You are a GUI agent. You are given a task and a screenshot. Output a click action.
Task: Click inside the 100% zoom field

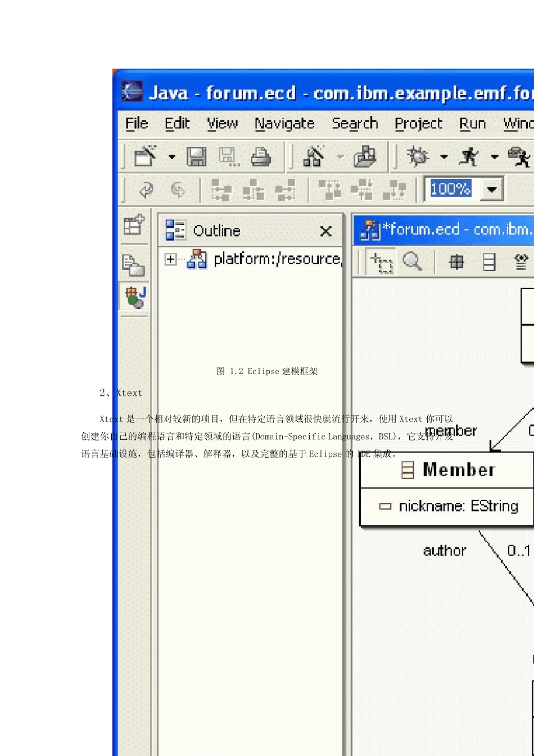tap(451, 189)
